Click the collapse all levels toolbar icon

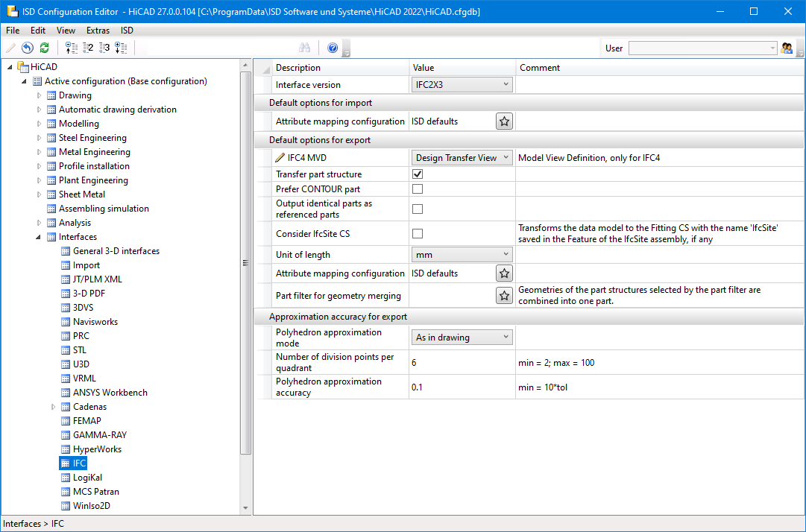tap(72, 48)
